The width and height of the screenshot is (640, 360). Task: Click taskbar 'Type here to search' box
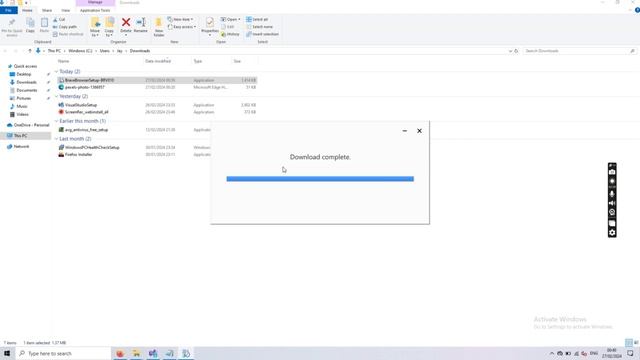pyautogui.click(x=64, y=353)
